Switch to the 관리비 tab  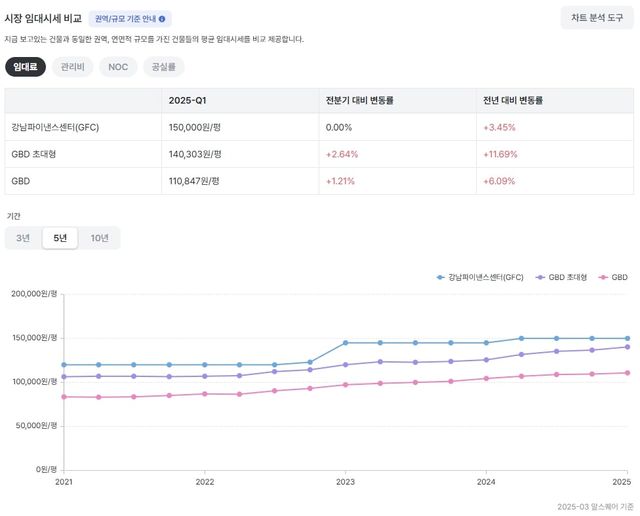tap(72, 67)
